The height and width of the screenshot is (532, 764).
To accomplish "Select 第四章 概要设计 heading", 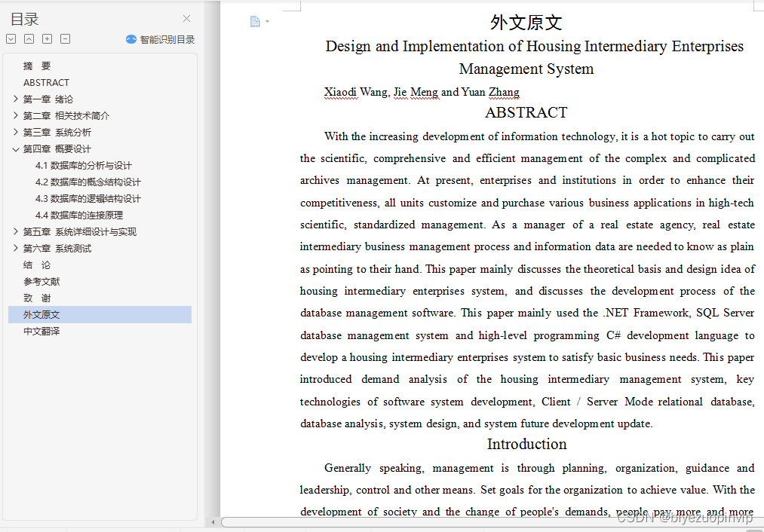I will [x=57, y=149].
